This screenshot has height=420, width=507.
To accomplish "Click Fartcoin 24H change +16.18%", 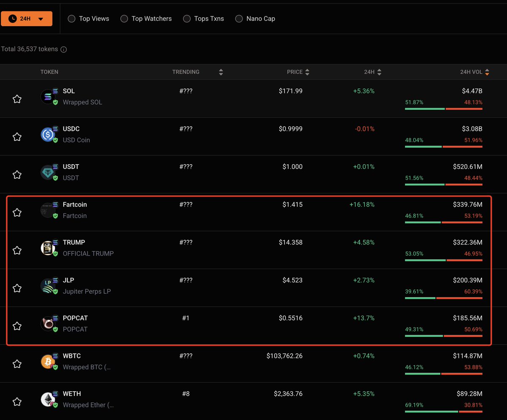I will (362, 205).
